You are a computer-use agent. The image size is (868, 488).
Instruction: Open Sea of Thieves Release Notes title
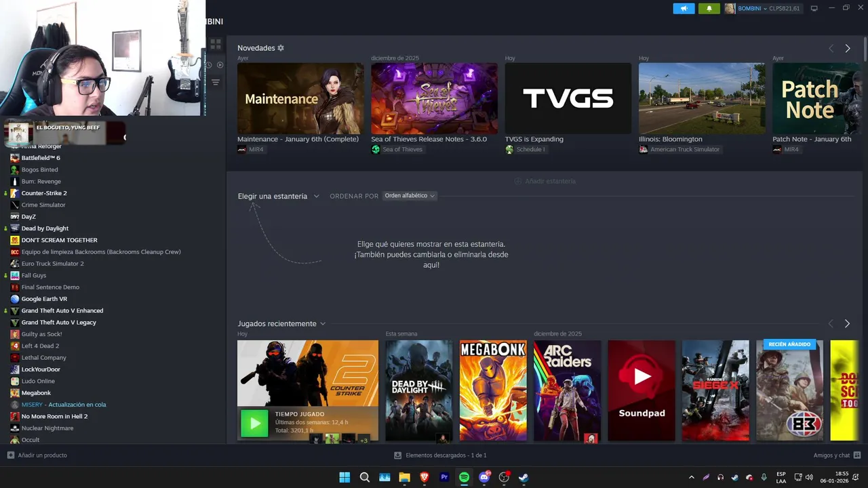(x=429, y=139)
